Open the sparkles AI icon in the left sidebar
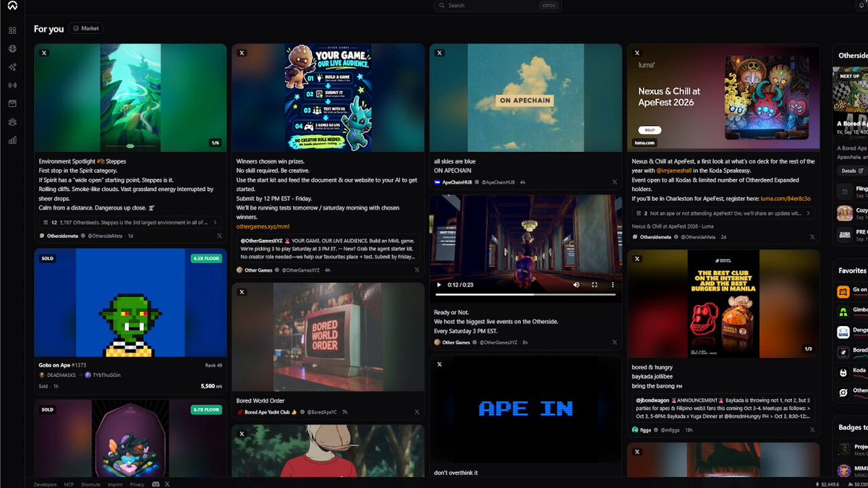This screenshot has width=868, height=488. click(12, 67)
